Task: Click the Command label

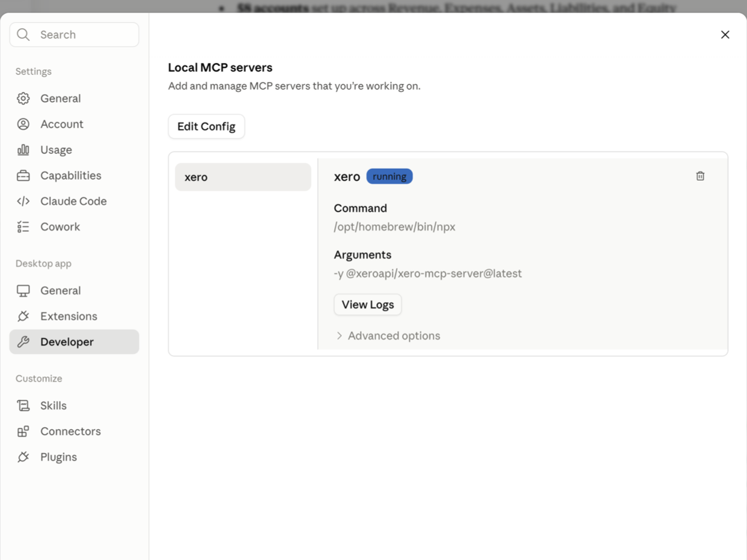Action: click(360, 208)
